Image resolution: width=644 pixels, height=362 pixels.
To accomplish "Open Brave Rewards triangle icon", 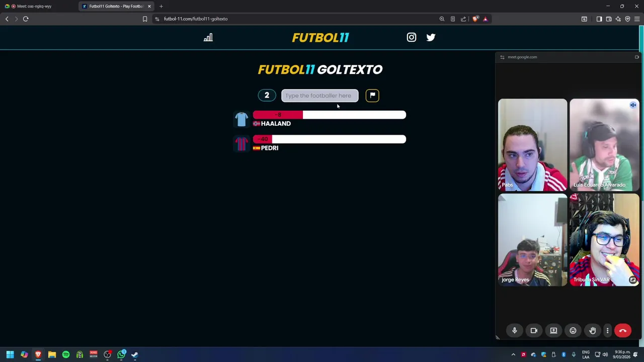I will (x=486, y=19).
